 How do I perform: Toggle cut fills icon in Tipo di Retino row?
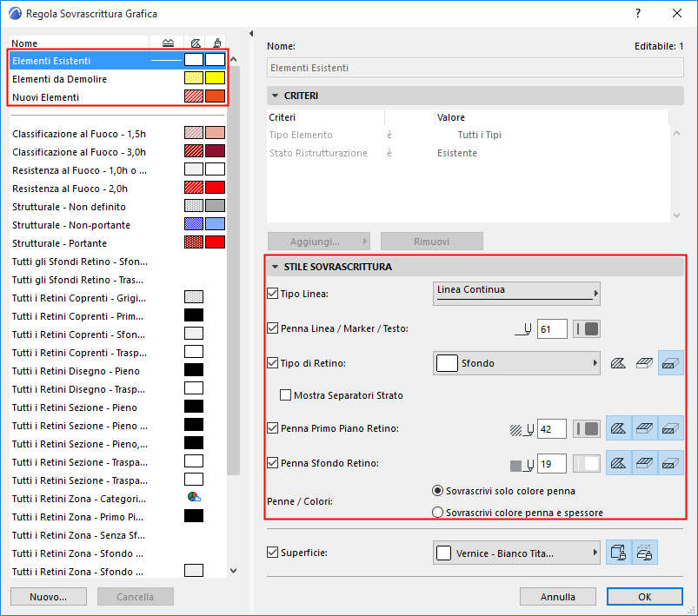click(x=670, y=363)
